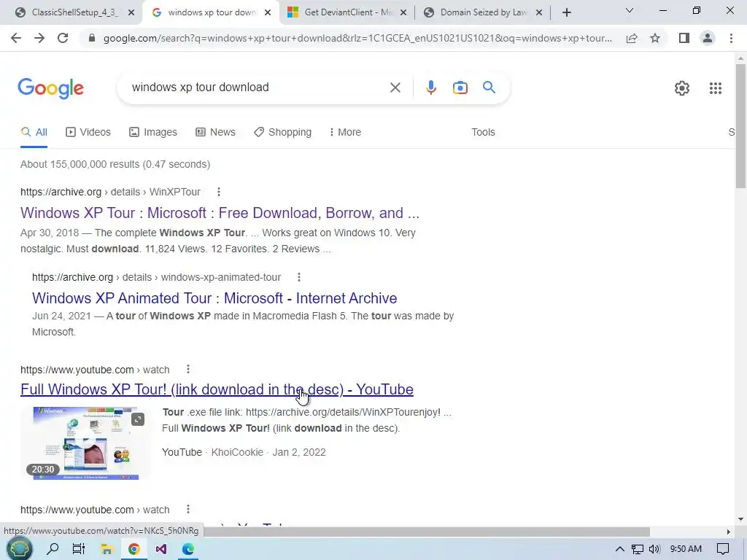747x560 pixels.
Task: Click the KhoiCookie channel name
Action: coord(237,452)
